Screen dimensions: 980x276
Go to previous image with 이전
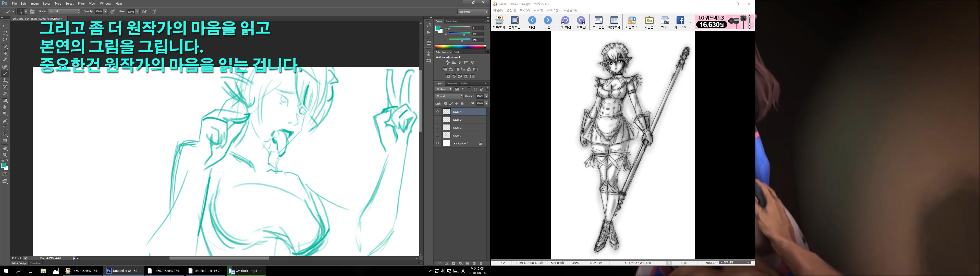point(532,22)
